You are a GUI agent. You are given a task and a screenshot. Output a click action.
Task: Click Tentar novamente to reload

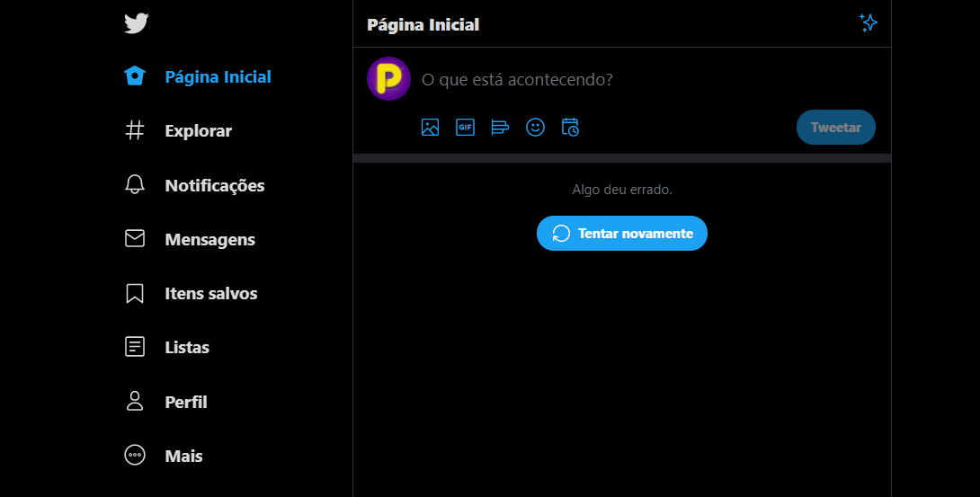[622, 234]
